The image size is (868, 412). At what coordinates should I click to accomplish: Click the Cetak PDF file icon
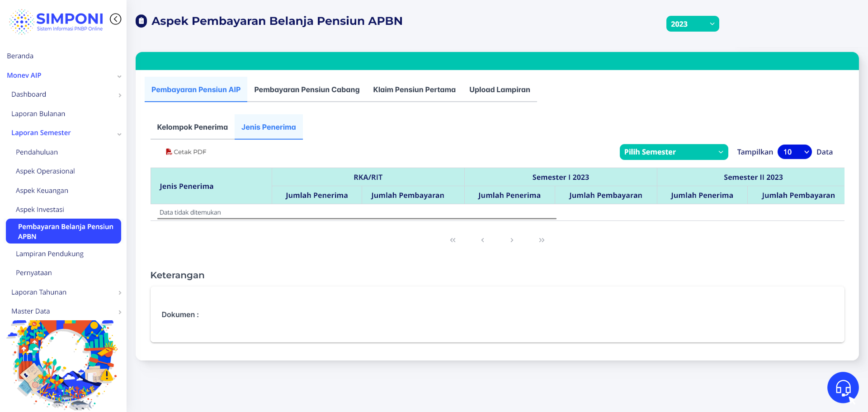point(169,152)
